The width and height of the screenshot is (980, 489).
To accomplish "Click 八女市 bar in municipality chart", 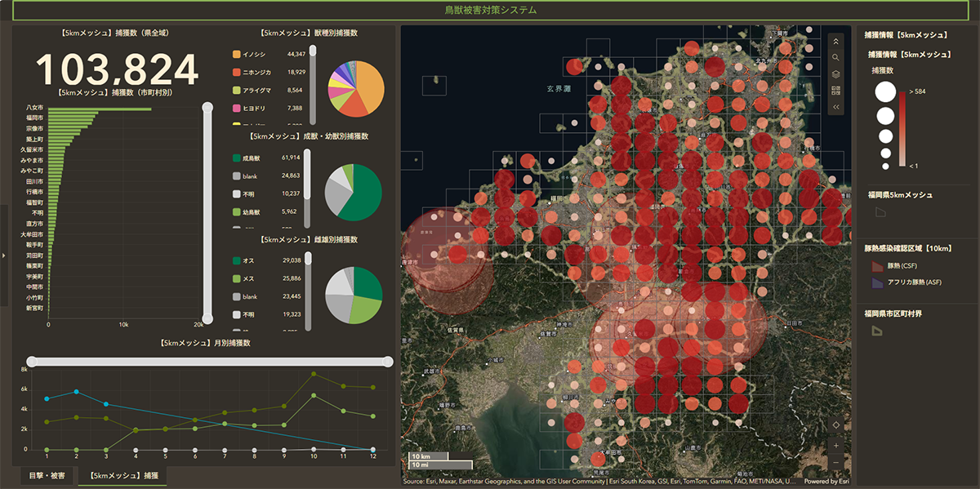I will click(100, 108).
